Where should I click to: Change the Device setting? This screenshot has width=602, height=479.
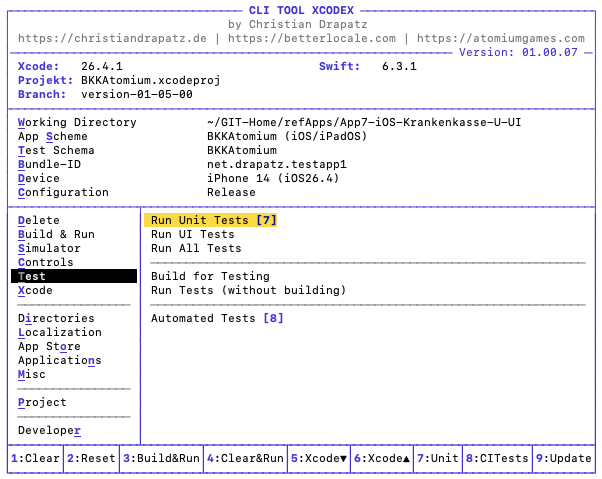39,178
